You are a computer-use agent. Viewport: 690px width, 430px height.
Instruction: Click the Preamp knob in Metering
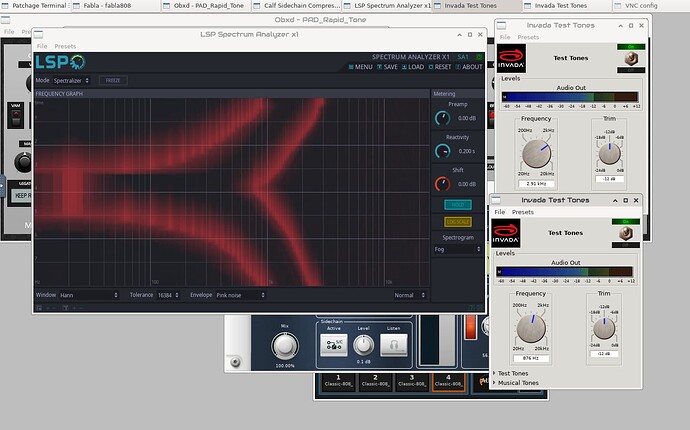pos(442,118)
